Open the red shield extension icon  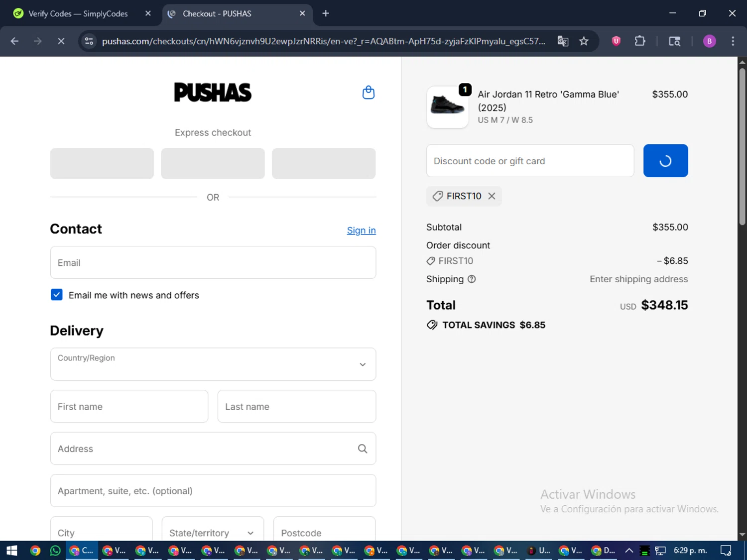[616, 41]
